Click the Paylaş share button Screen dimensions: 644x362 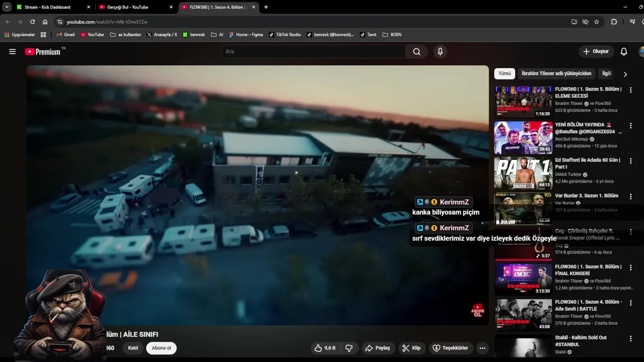pos(377,348)
